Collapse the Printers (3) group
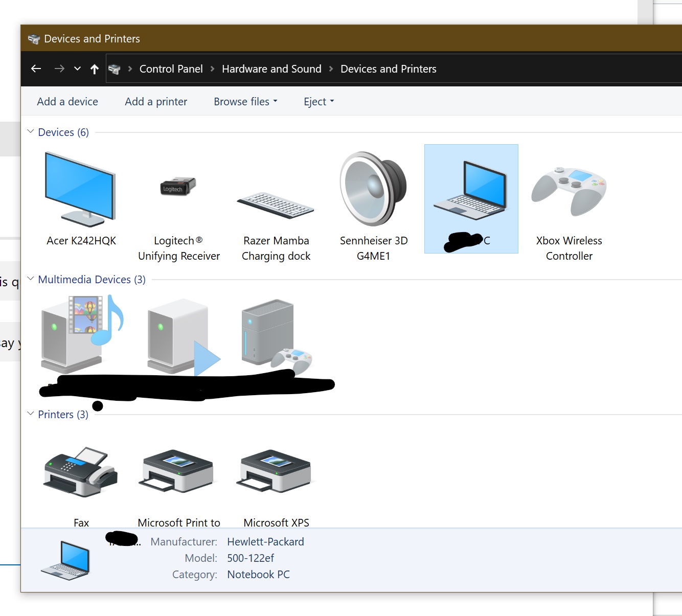682x616 pixels. click(x=31, y=414)
